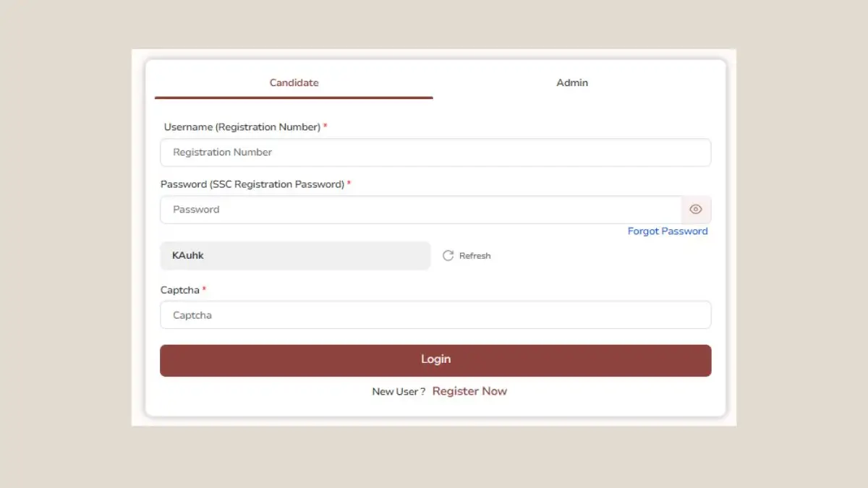Open the Forgot Password link
This screenshot has height=488, width=868.
click(668, 231)
